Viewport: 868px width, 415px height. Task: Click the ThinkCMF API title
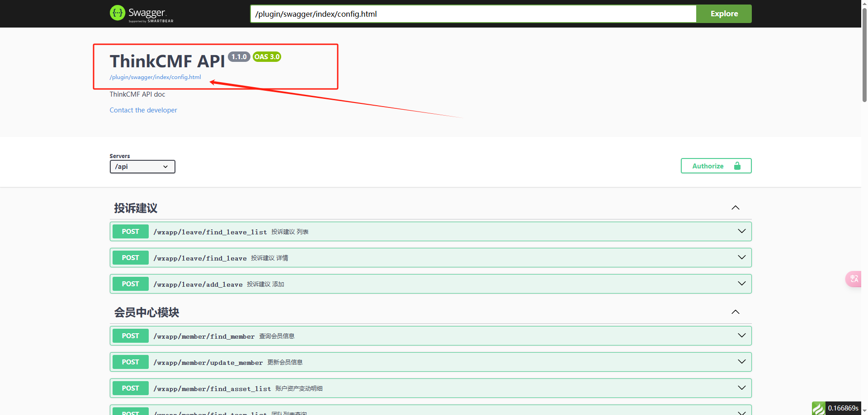[x=167, y=61]
